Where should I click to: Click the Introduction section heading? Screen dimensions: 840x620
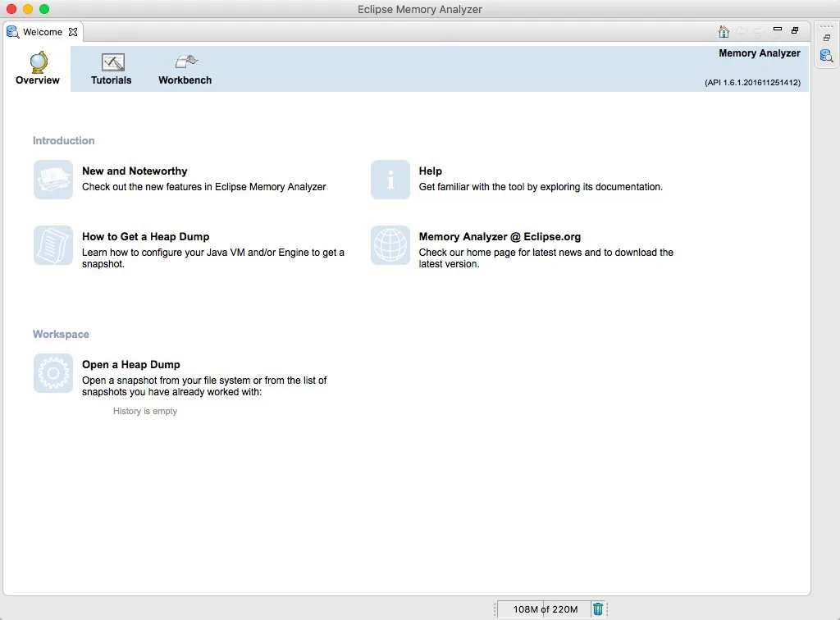[64, 140]
